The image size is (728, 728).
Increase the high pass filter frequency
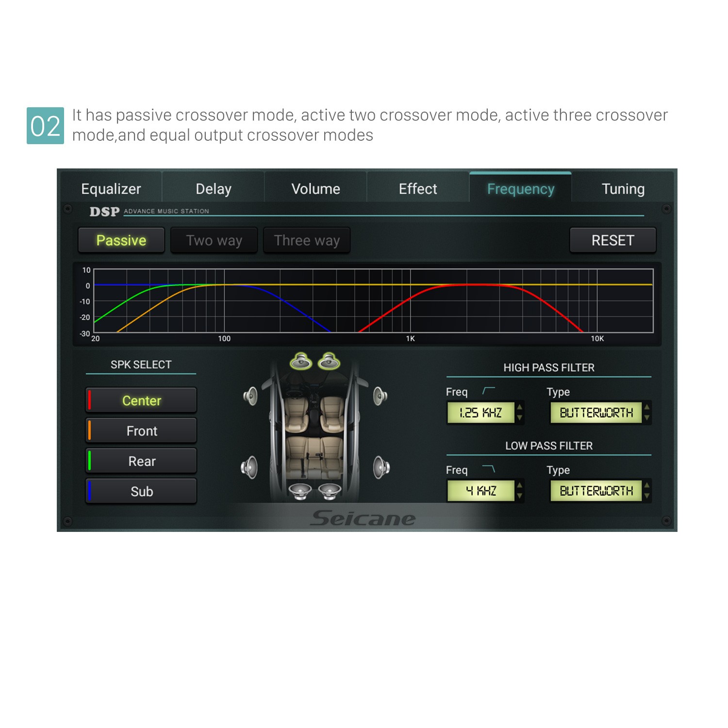(520, 407)
